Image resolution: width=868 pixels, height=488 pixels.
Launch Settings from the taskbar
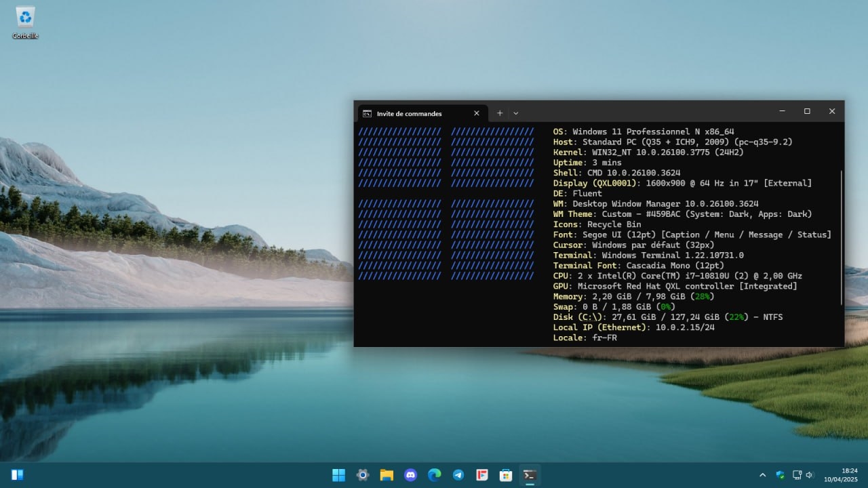point(363,475)
